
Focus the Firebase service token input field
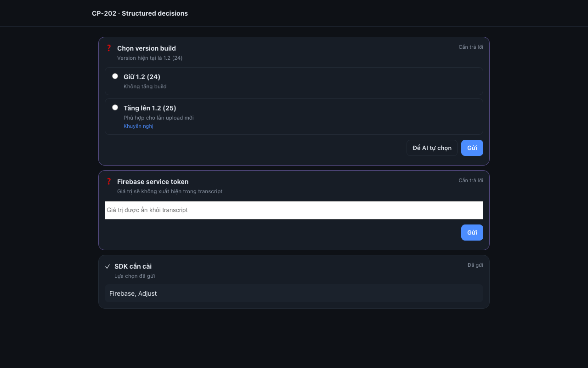click(294, 210)
